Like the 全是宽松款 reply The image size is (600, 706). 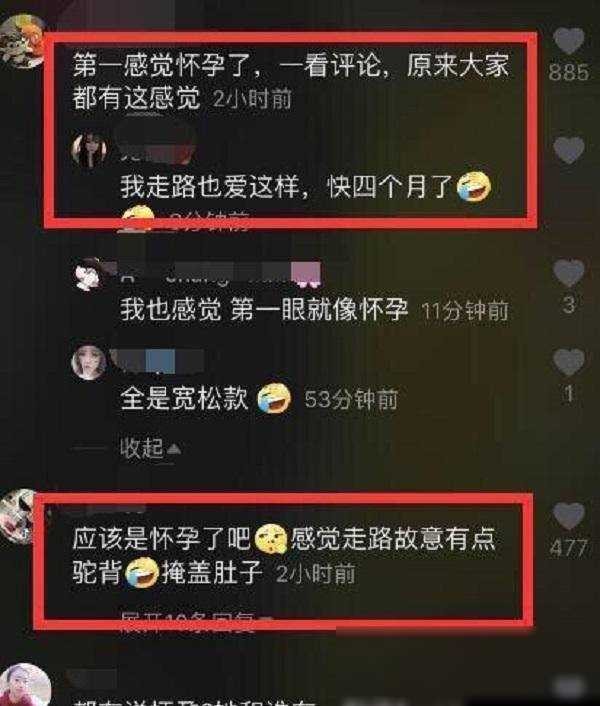pyautogui.click(x=569, y=362)
